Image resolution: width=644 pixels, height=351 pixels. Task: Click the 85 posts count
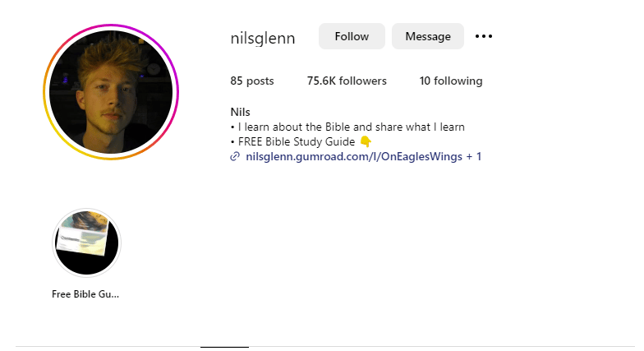(251, 81)
